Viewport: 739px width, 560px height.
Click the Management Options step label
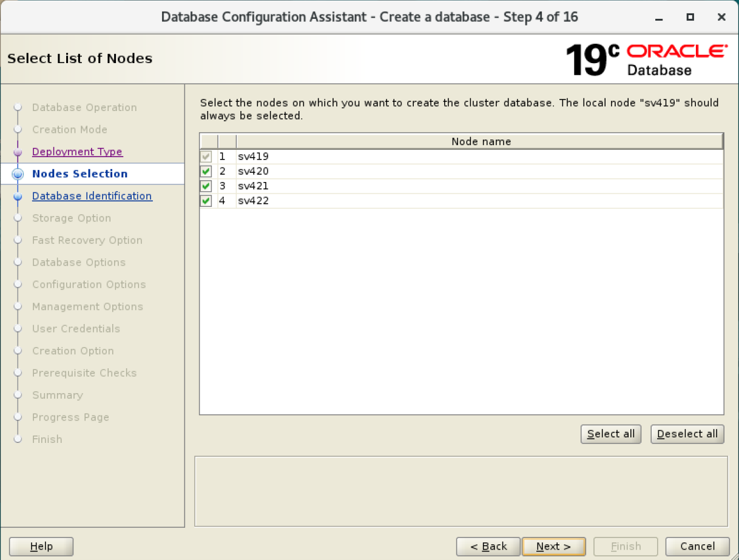[88, 306]
